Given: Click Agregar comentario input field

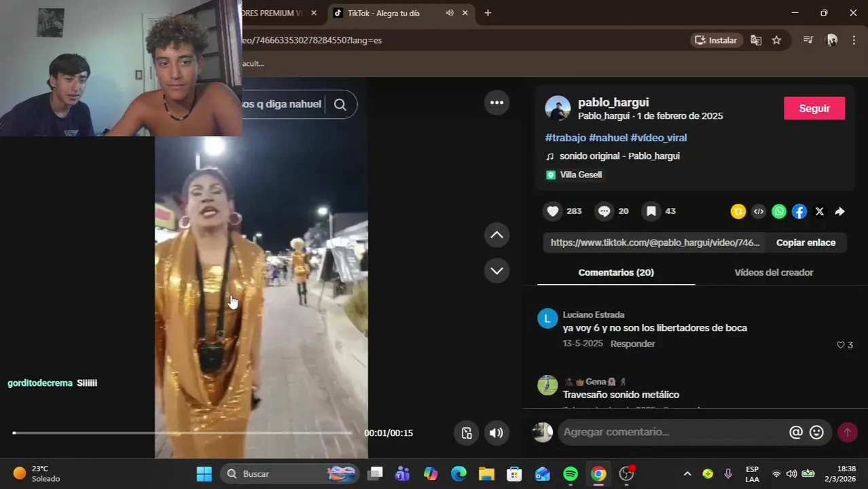Looking at the screenshot, I should pos(672,432).
